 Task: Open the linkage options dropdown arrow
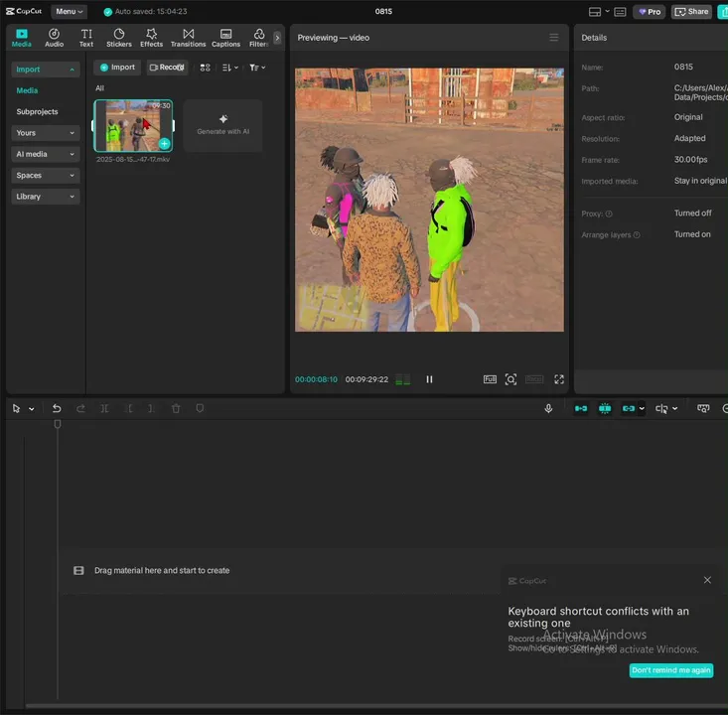[x=642, y=409]
